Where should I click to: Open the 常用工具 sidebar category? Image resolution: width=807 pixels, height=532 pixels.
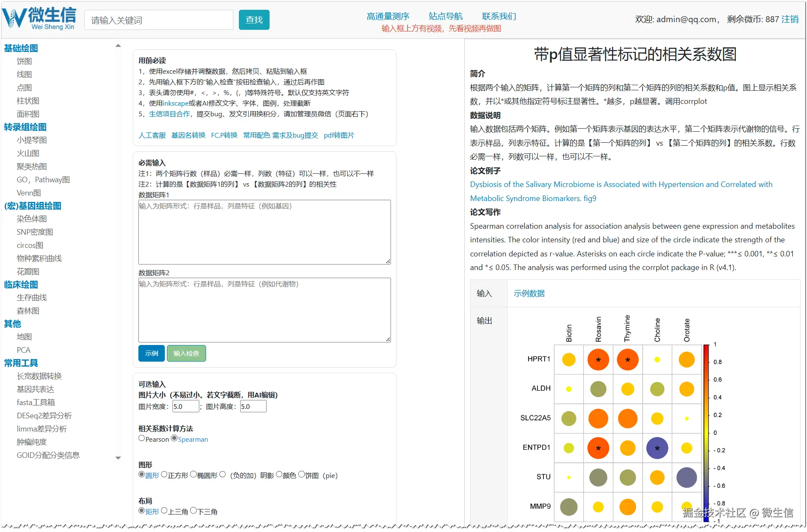point(21,363)
